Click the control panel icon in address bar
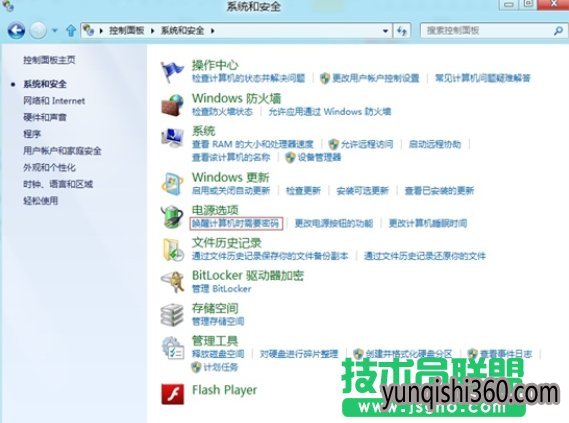The image size is (569, 423). 88,30
